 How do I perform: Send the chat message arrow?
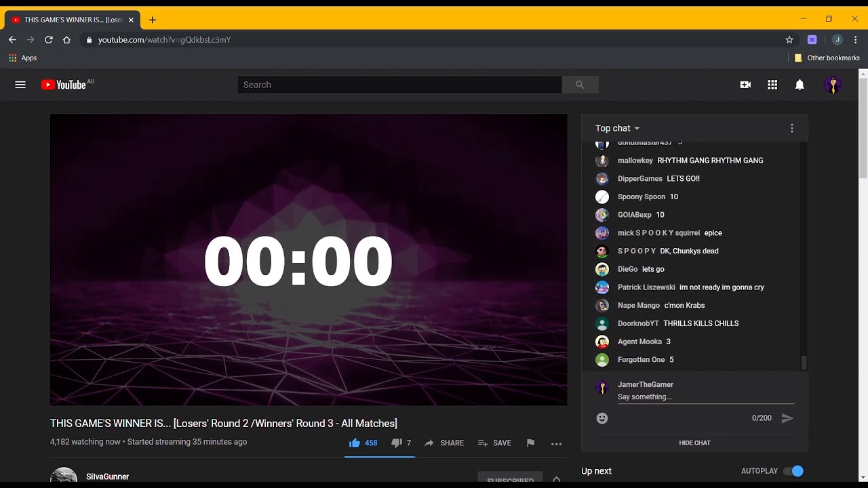coord(787,418)
